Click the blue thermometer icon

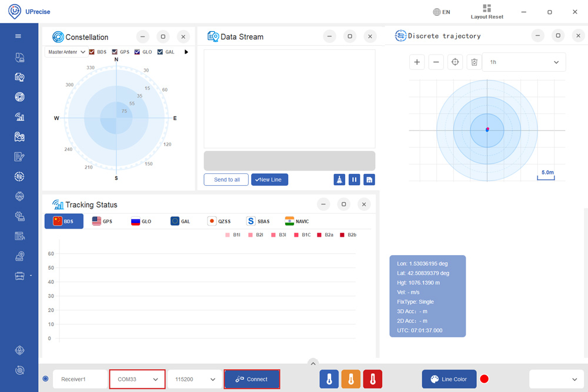(x=329, y=379)
